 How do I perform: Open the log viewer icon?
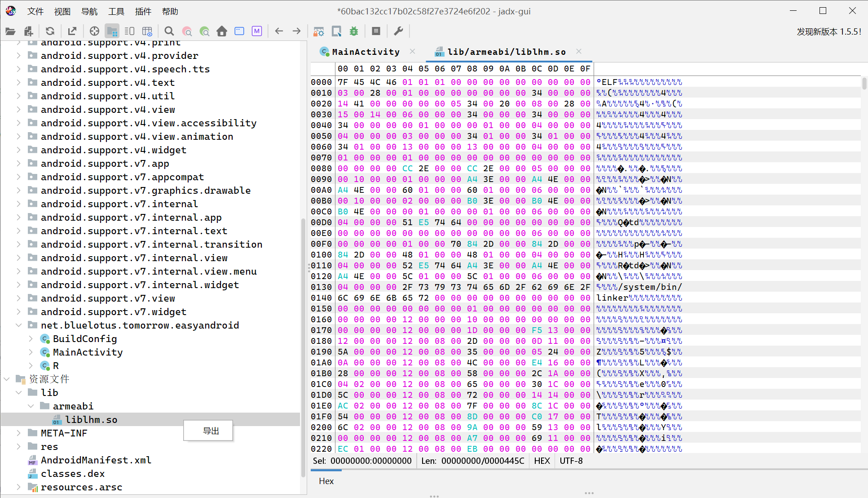point(376,31)
